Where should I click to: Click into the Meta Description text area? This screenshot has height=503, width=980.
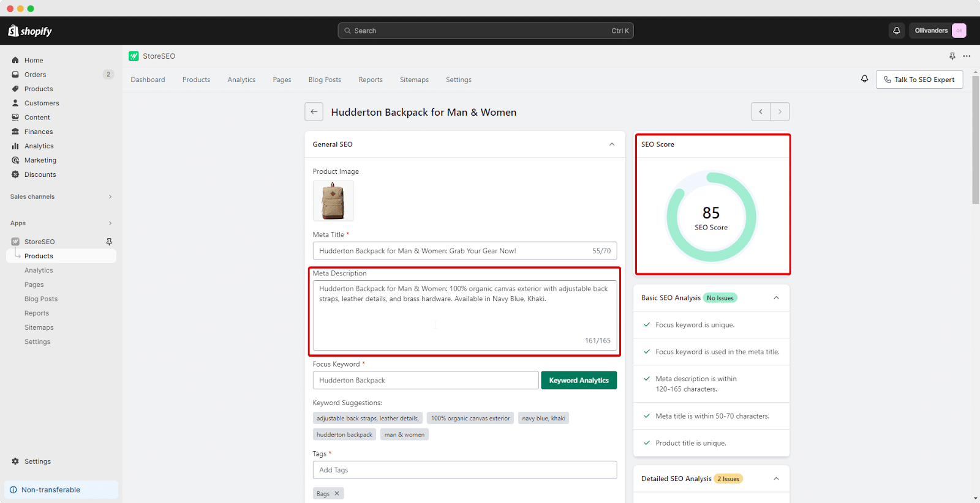[x=464, y=315]
